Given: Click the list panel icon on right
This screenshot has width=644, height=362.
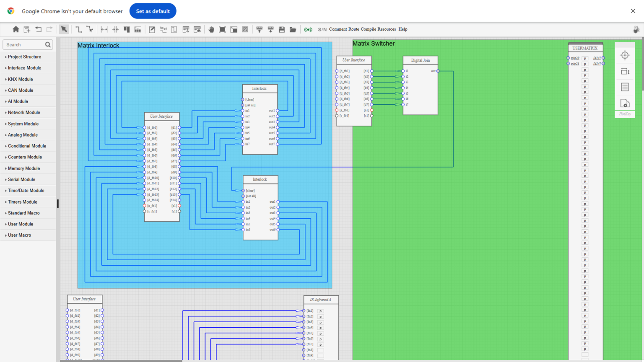Looking at the screenshot, I should [625, 87].
